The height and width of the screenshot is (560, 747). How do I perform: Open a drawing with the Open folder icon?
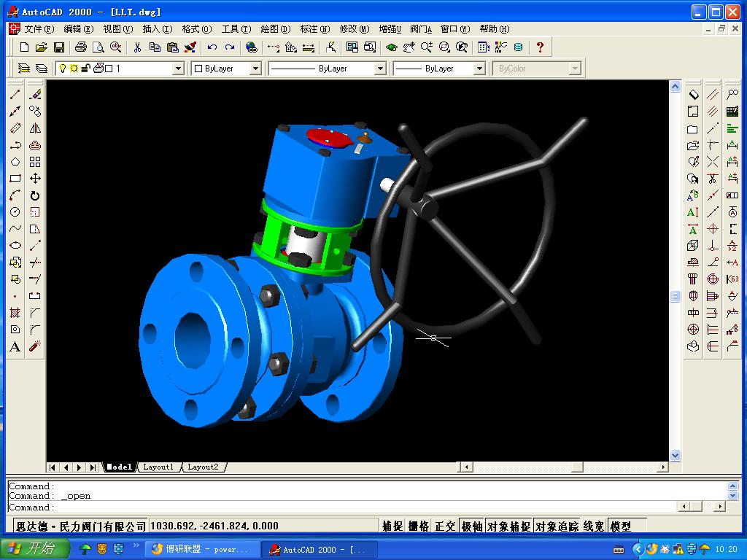pos(42,47)
